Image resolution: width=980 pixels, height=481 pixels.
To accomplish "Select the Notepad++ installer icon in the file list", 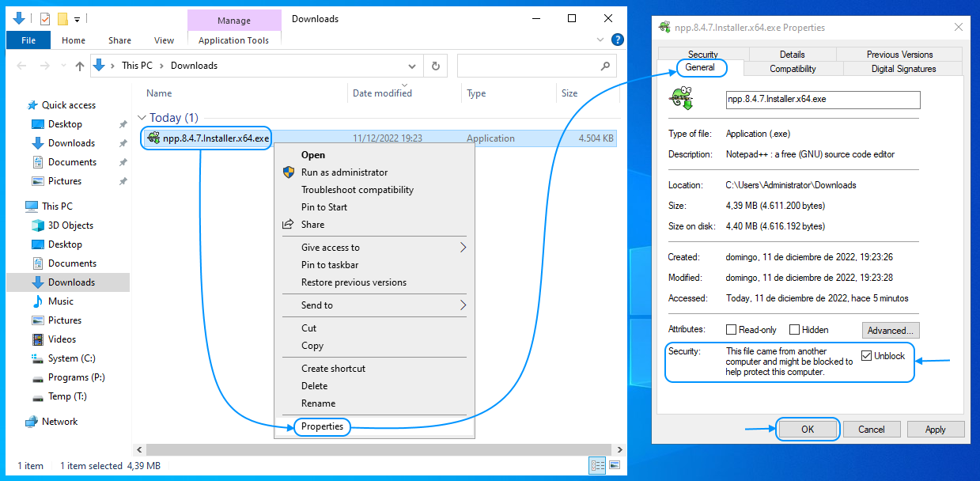I will click(153, 138).
